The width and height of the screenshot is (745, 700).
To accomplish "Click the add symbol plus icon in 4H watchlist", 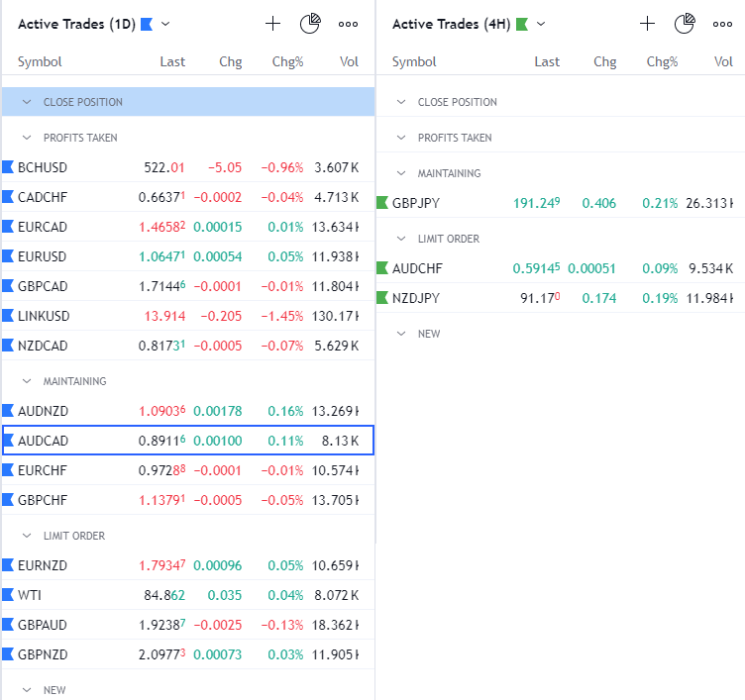I will pos(647,24).
